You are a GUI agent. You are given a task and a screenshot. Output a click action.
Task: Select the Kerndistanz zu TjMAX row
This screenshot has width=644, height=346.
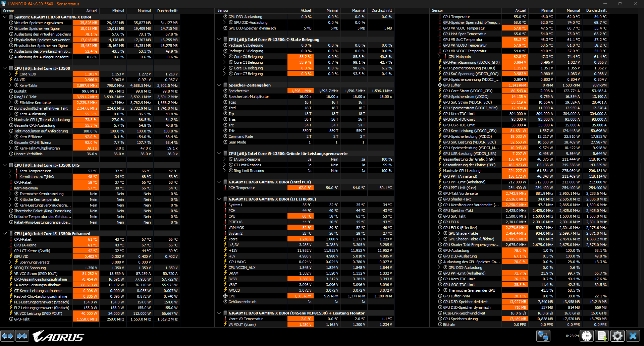90,177
